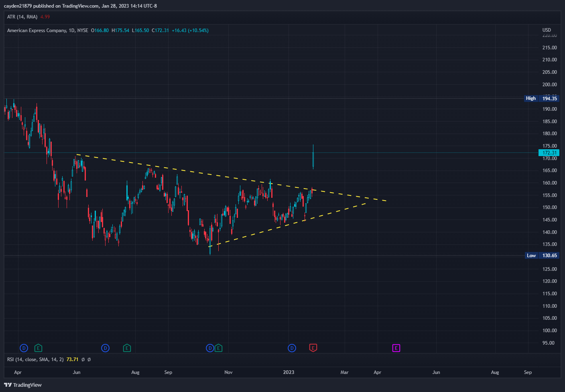Click the published-by header text cayden21879
This screenshot has height=392, width=565.
click(18, 6)
